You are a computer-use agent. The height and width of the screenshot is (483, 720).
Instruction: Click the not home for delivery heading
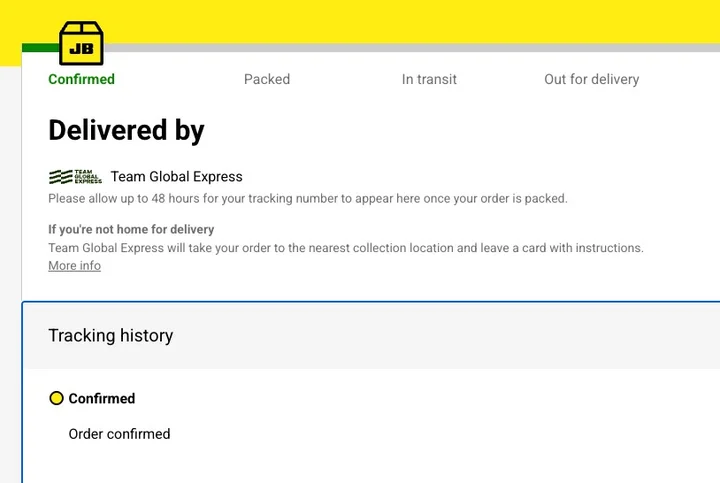[x=131, y=230]
